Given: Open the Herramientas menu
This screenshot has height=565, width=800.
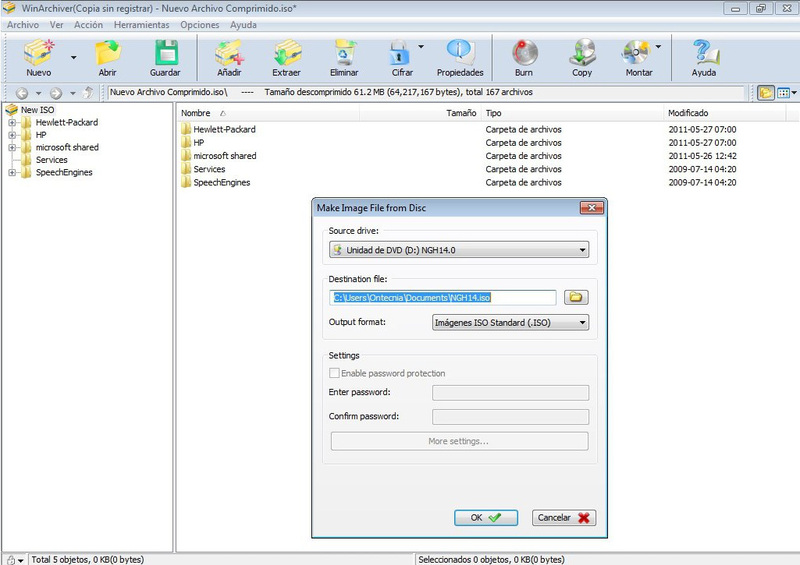Looking at the screenshot, I should [x=141, y=24].
